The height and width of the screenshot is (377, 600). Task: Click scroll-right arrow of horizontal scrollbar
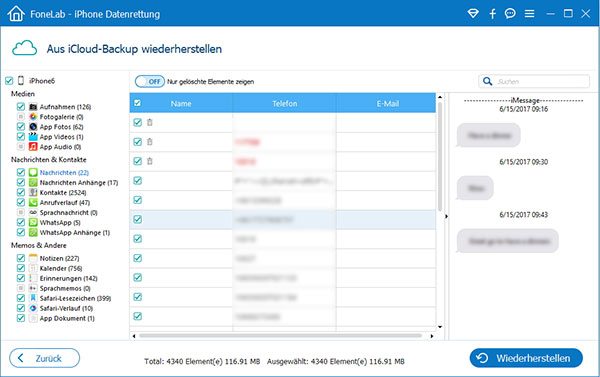pyautogui.click(x=432, y=336)
